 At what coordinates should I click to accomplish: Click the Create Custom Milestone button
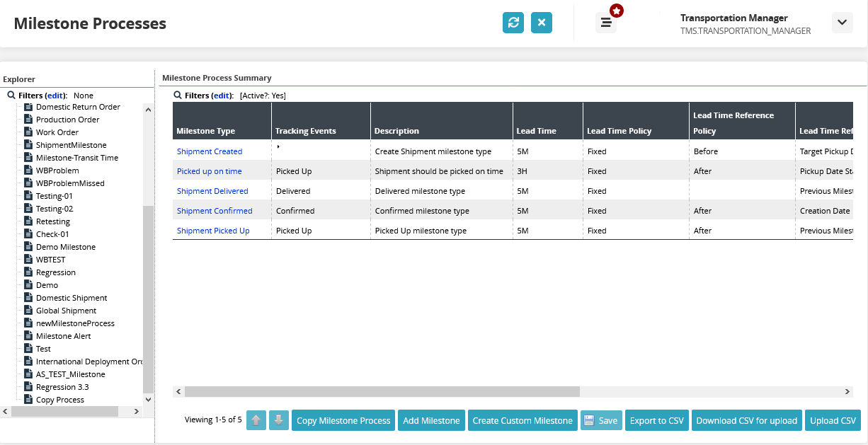tap(522, 420)
